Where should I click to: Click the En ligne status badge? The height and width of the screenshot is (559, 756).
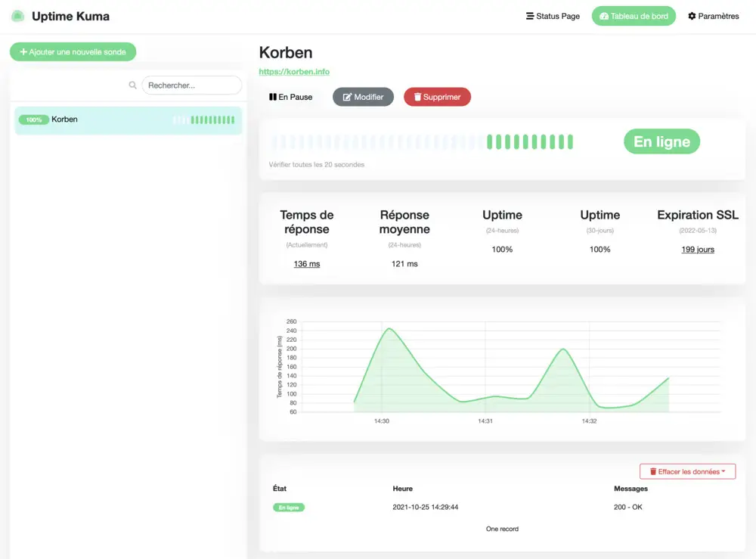661,141
